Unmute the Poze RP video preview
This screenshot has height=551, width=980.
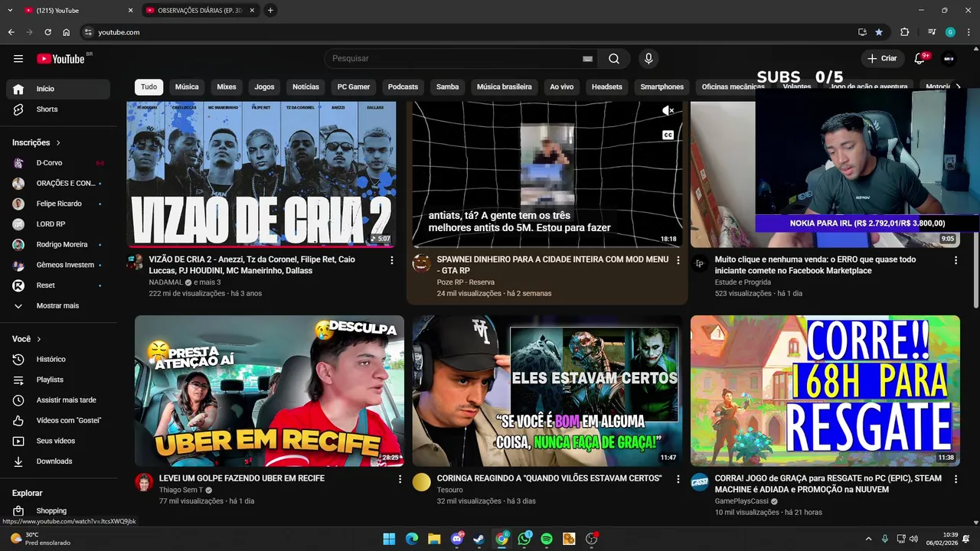tap(668, 111)
